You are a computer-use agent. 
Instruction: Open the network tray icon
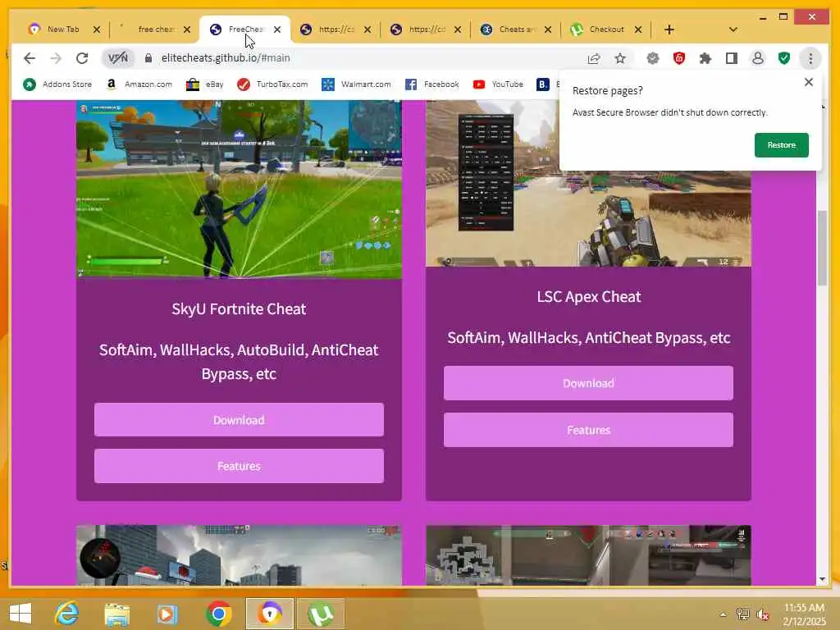(742, 614)
